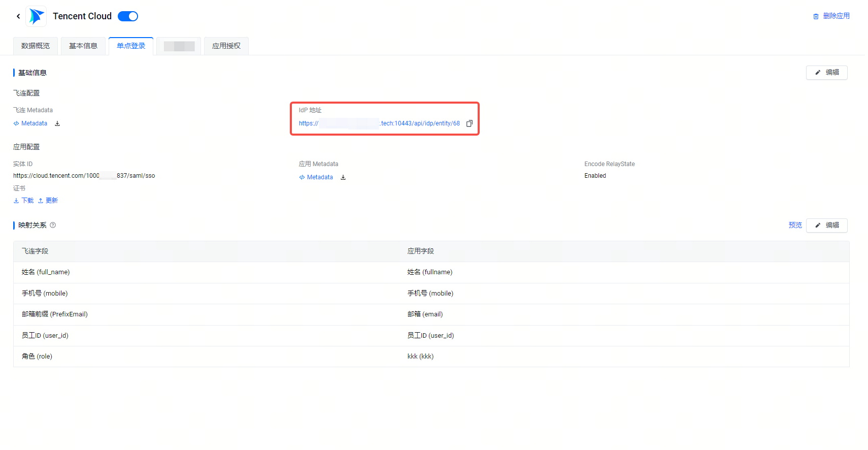Update the certificate via 更新
The image size is (868, 450).
click(x=48, y=201)
